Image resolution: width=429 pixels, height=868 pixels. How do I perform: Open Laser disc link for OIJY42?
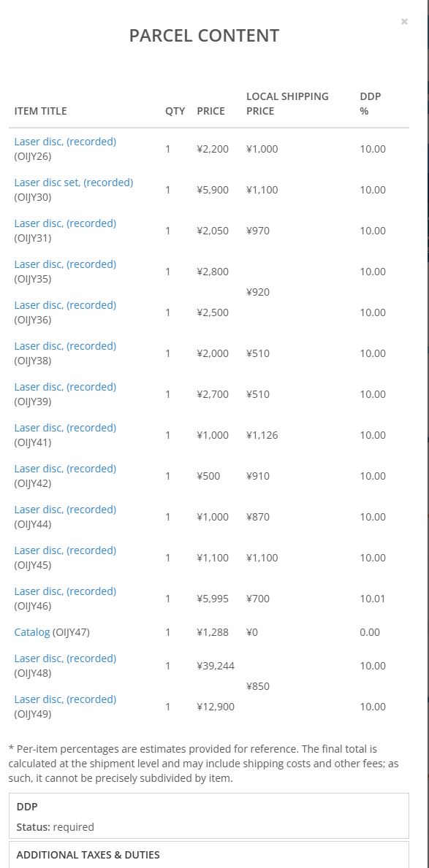pyautogui.click(x=65, y=469)
